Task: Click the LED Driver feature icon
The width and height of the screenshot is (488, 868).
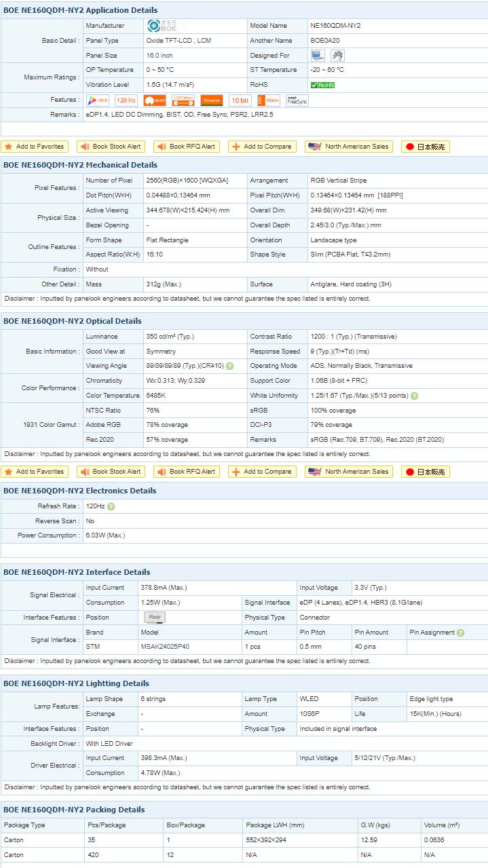Action: pyautogui.click(x=183, y=100)
